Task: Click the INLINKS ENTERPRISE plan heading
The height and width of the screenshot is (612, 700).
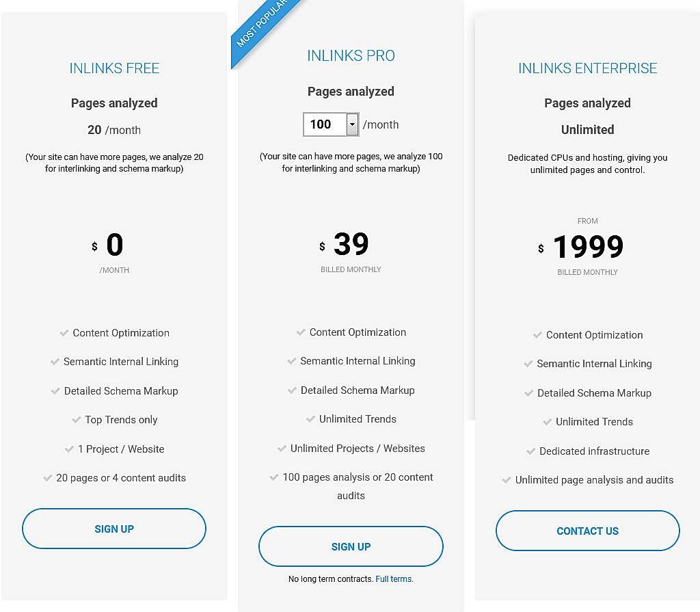Action: pos(587,68)
